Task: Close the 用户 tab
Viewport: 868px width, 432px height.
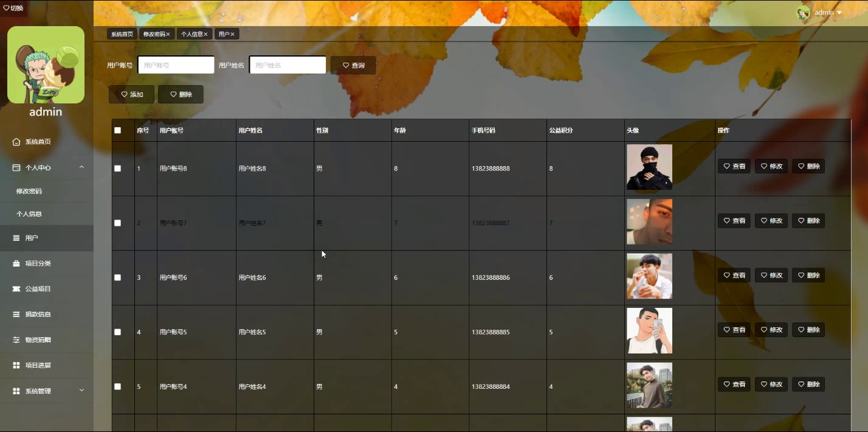Action: tap(232, 35)
